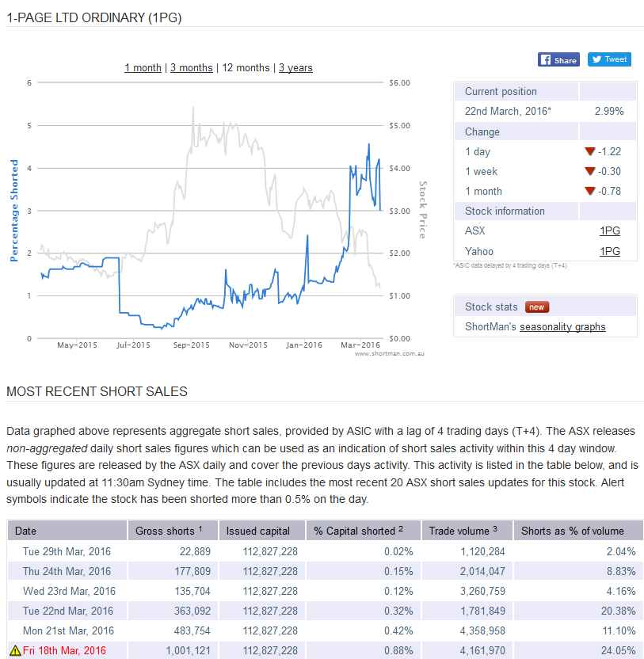Click the Jan-2016 chart axis label

click(304, 345)
